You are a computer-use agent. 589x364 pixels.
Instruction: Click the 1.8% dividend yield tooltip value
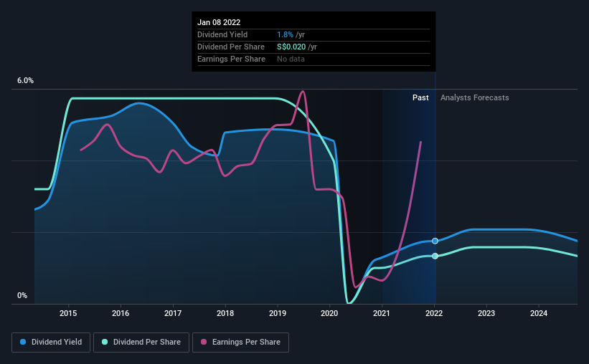pos(285,34)
